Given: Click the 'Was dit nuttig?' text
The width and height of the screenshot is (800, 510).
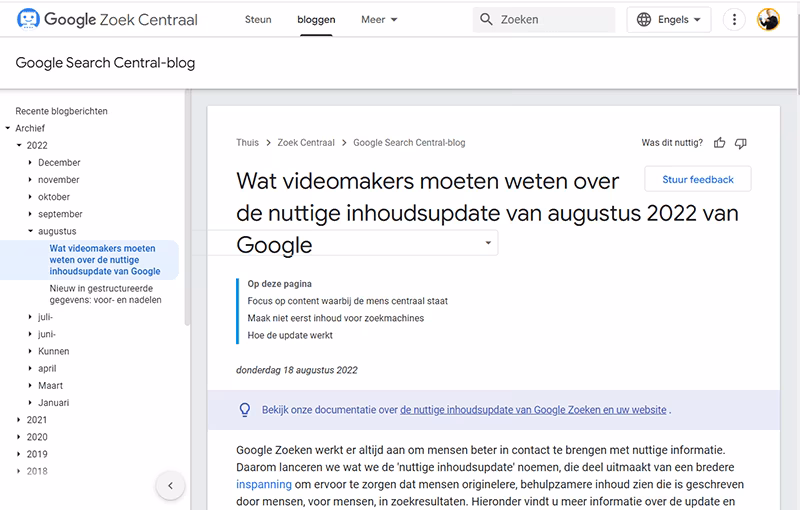Looking at the screenshot, I should coord(672,143).
